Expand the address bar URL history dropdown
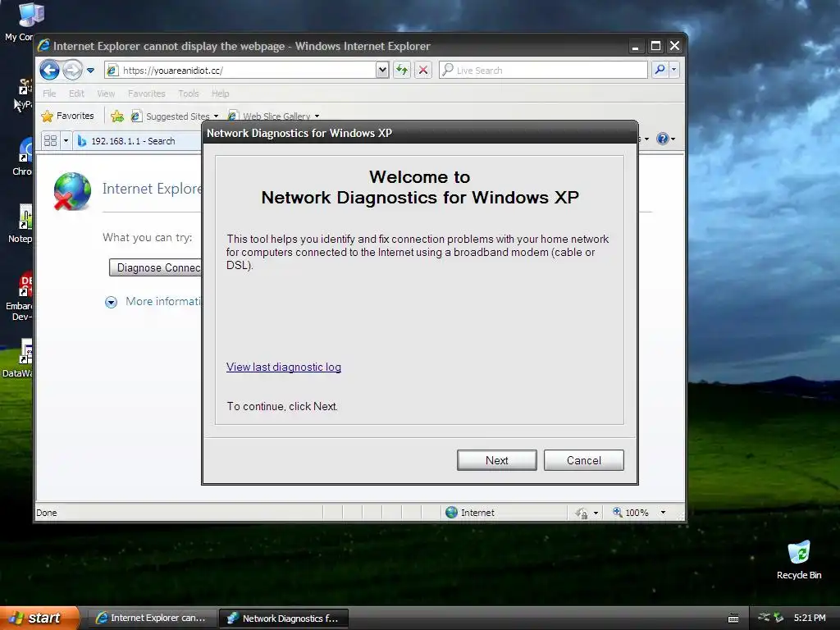 (382, 71)
